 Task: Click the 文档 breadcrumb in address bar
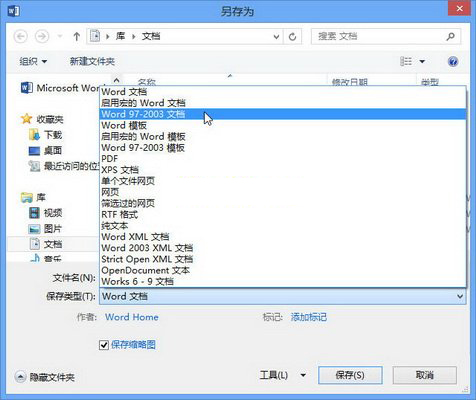click(151, 36)
